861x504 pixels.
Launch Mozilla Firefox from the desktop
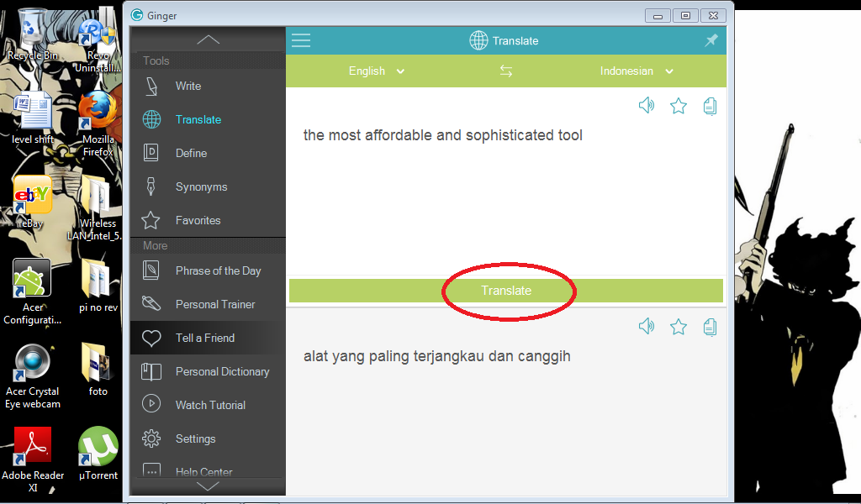pos(98,110)
